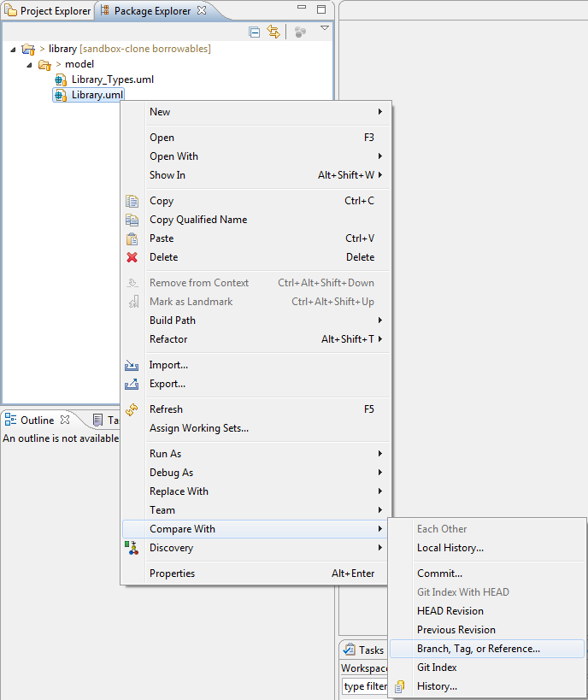
Task: Select the Library_Types.uml file
Action: pyautogui.click(x=112, y=79)
